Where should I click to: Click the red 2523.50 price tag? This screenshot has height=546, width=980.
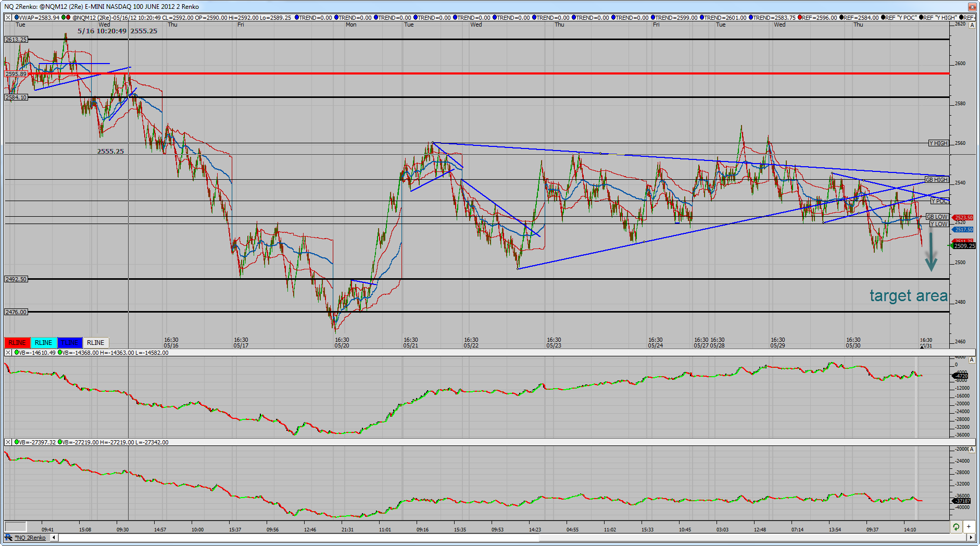(963, 218)
